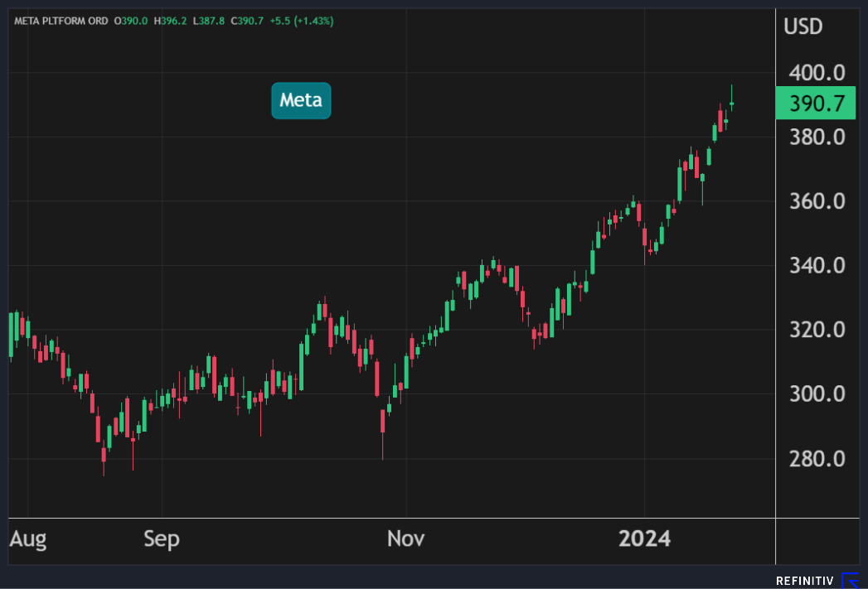Select the 2024 label on time axis
Viewport: 868px width, 589px height.
point(644,539)
